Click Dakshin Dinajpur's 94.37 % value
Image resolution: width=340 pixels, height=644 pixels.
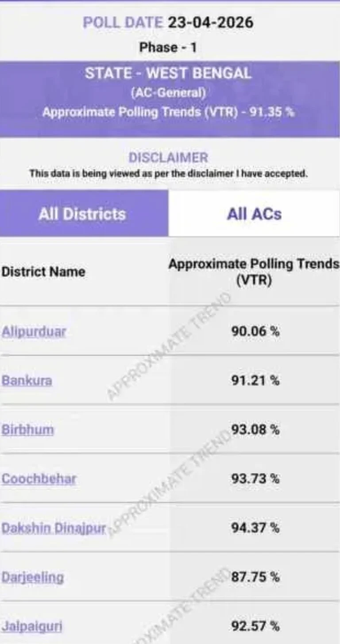pyautogui.click(x=255, y=528)
